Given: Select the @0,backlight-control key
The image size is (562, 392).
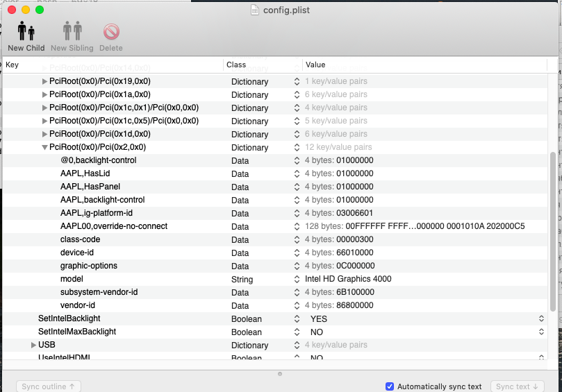Looking at the screenshot, I should click(x=98, y=160).
